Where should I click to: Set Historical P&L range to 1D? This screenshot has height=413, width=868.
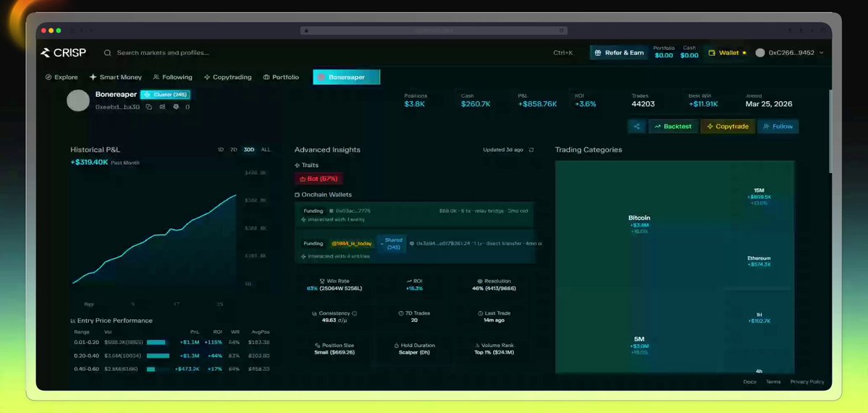(221, 150)
